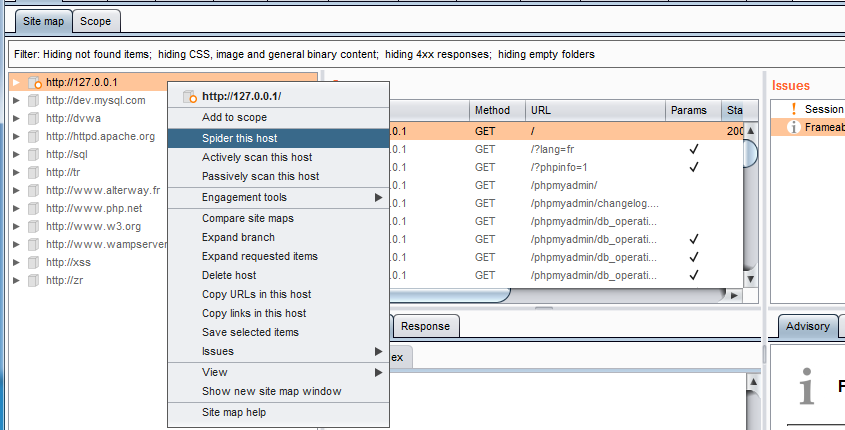
Task: Click the request table scroll-down arrow
Action: [x=750, y=280]
